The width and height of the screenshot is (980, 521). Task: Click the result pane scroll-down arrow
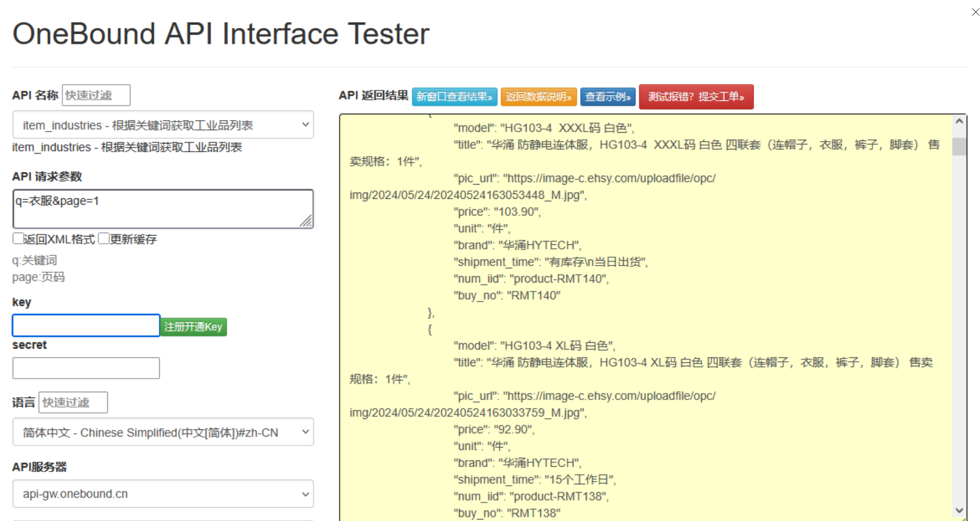(x=959, y=511)
